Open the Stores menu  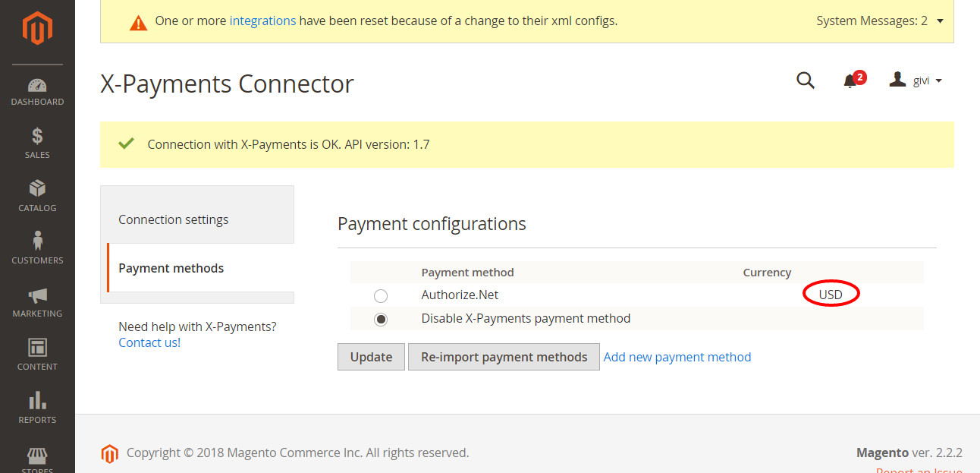(37, 459)
